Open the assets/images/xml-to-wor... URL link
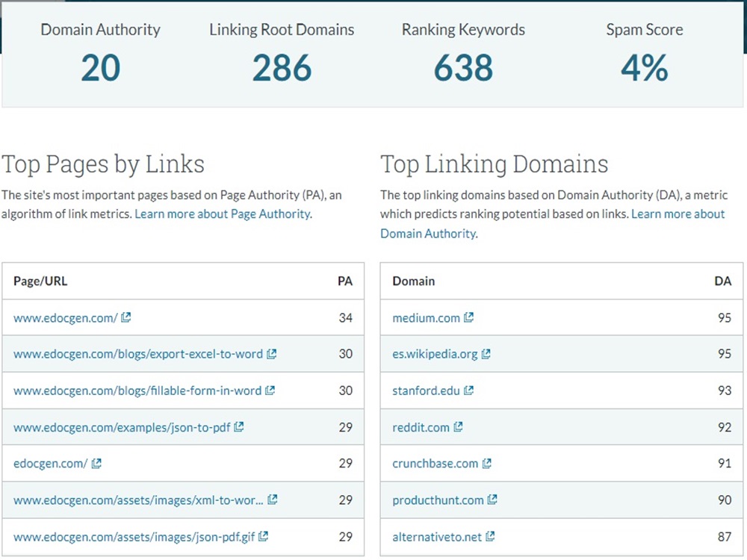 (x=138, y=500)
